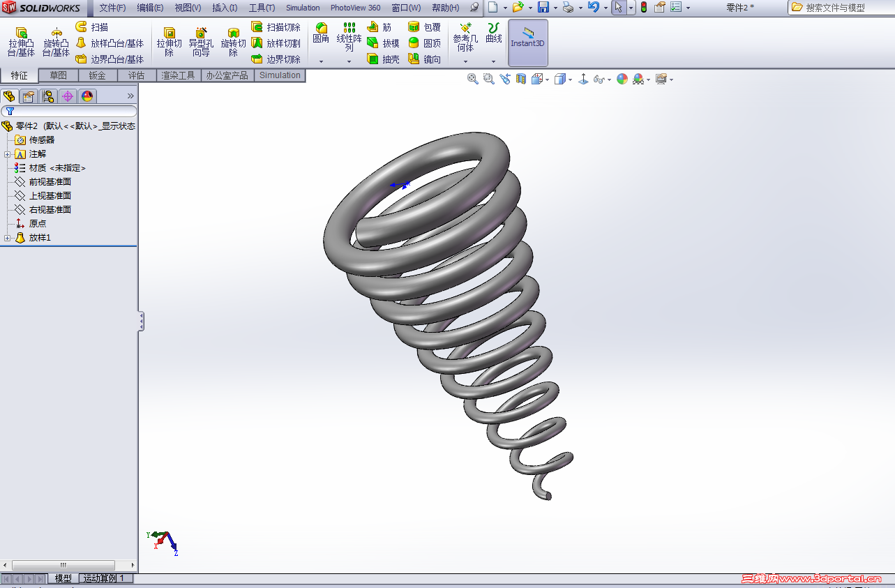Select the 镜向 mirror tool
Screen dimensions: 895x588
tap(424, 59)
